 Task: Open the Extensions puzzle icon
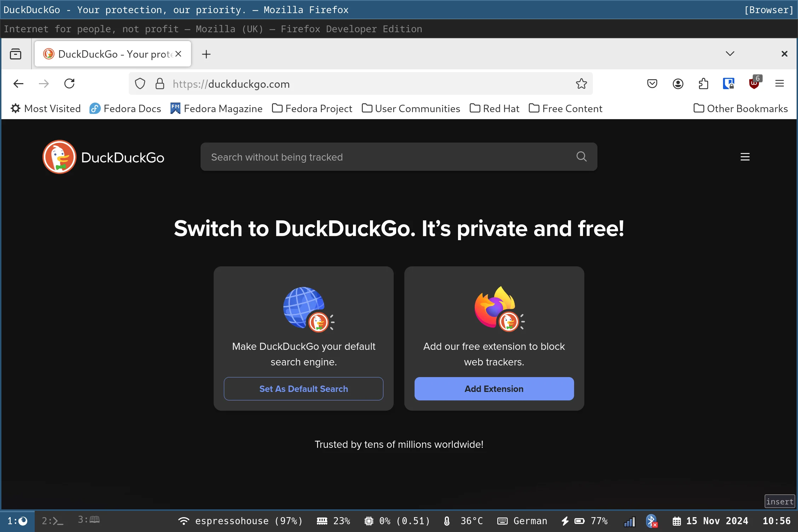tap(703, 84)
